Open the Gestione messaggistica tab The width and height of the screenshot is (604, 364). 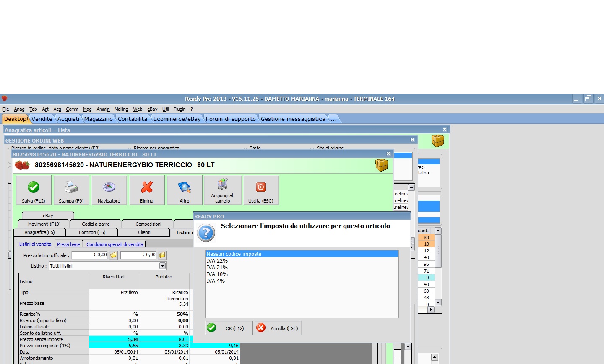pos(293,119)
